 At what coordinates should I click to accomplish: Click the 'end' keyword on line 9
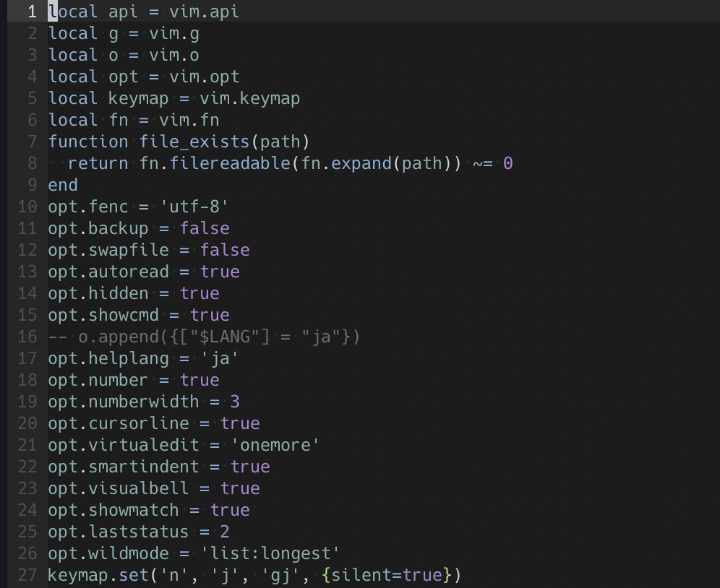coord(63,185)
